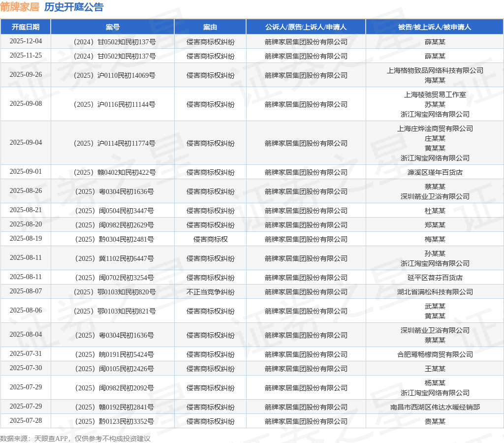504x443 pixels.
Task: Select the 开庭日期 column header
Action: (26, 27)
